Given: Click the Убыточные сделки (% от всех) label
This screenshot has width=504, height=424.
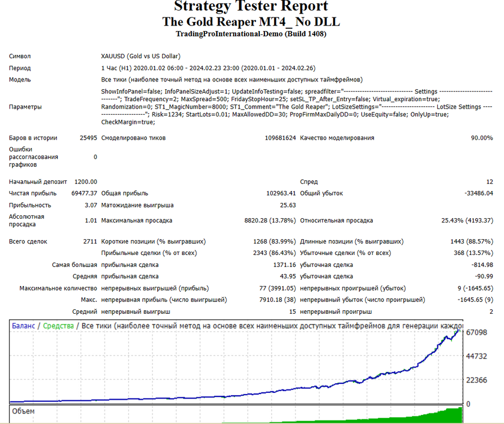Looking at the screenshot, I should pyautogui.click(x=346, y=253).
